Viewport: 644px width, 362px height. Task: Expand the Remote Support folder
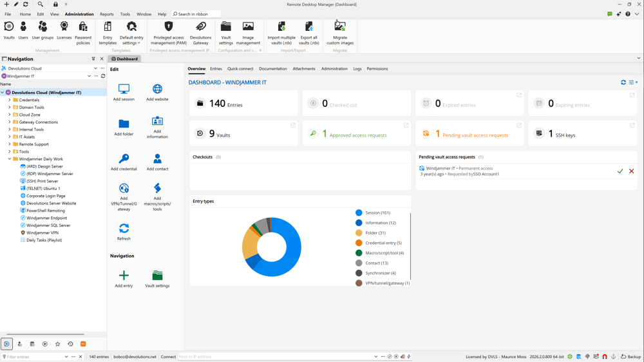(x=10, y=144)
